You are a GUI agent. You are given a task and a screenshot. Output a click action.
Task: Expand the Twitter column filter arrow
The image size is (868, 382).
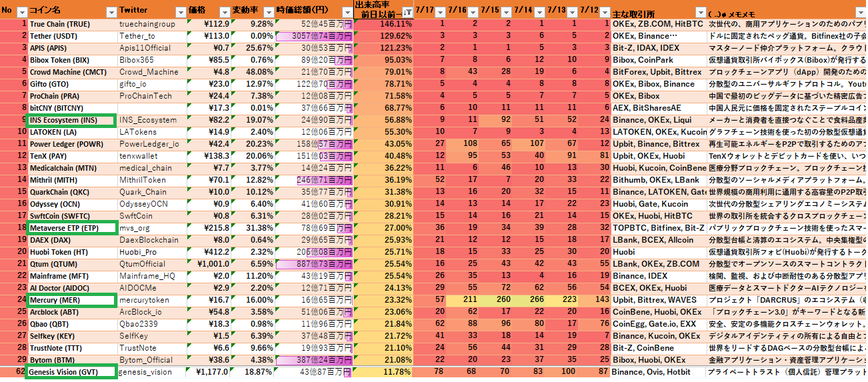click(x=181, y=12)
